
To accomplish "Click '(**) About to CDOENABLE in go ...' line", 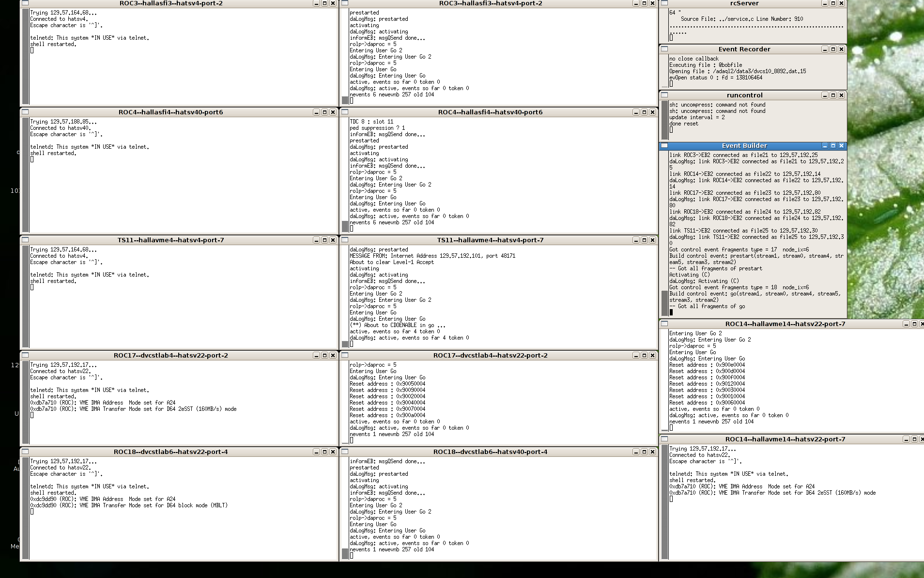I will pyautogui.click(x=398, y=325).
